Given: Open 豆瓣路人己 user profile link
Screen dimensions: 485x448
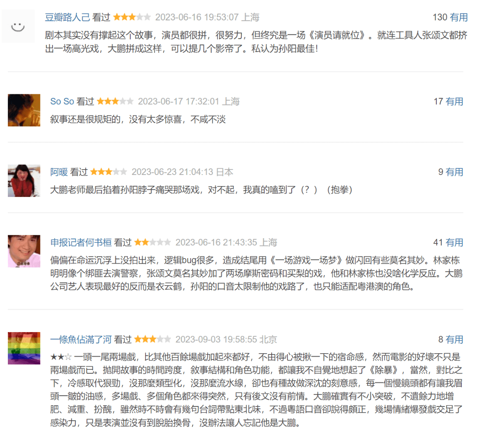Looking at the screenshot, I should 67,17.
